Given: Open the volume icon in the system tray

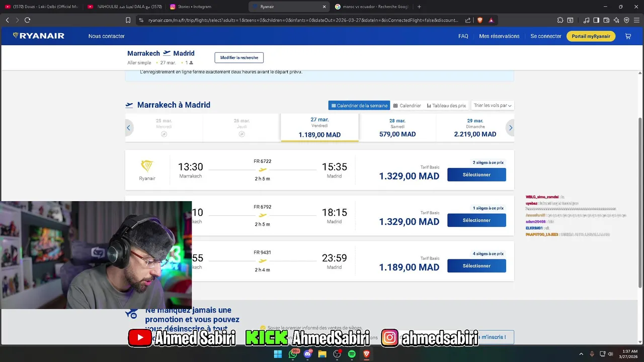Looking at the screenshot, I should [x=611, y=354].
